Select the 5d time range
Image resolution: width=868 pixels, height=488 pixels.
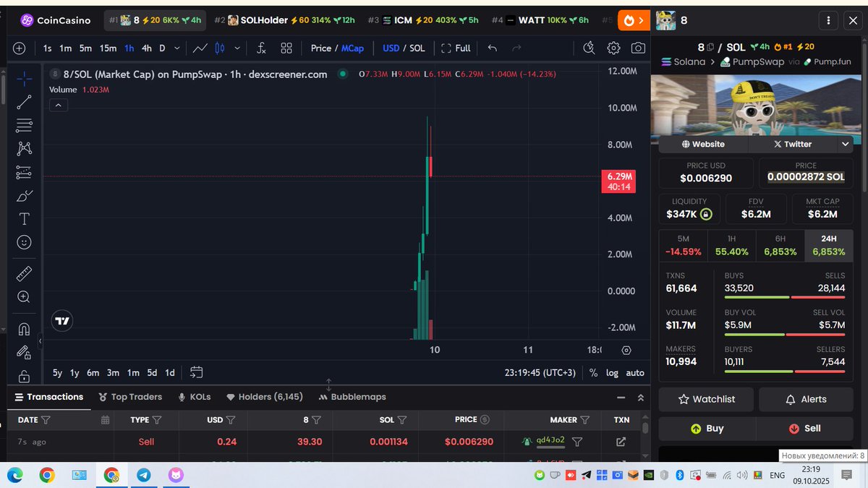[x=152, y=373]
